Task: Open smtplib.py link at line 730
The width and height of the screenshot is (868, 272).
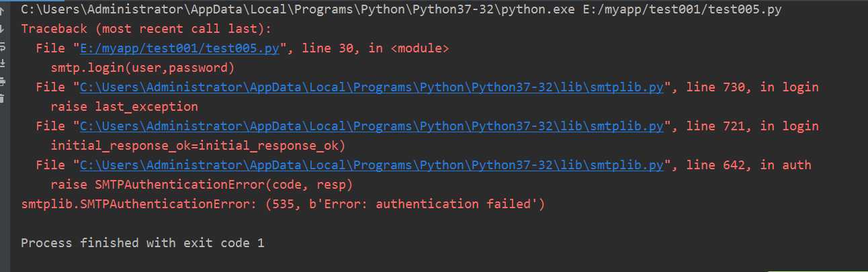Action: pos(372,87)
